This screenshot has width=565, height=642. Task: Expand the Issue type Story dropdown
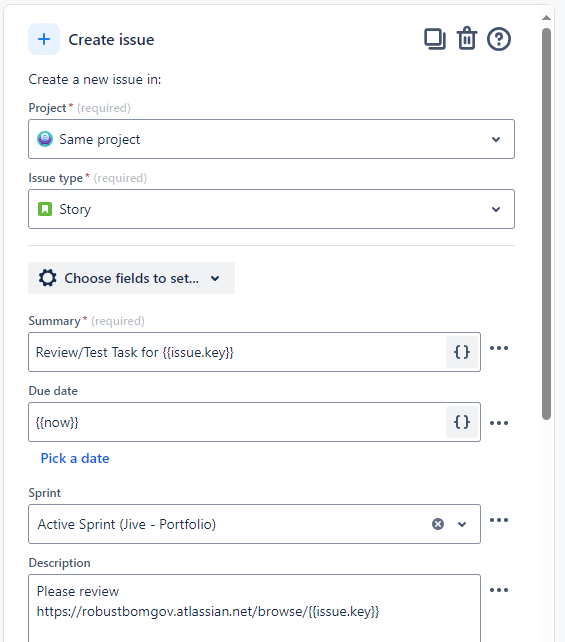[271, 209]
